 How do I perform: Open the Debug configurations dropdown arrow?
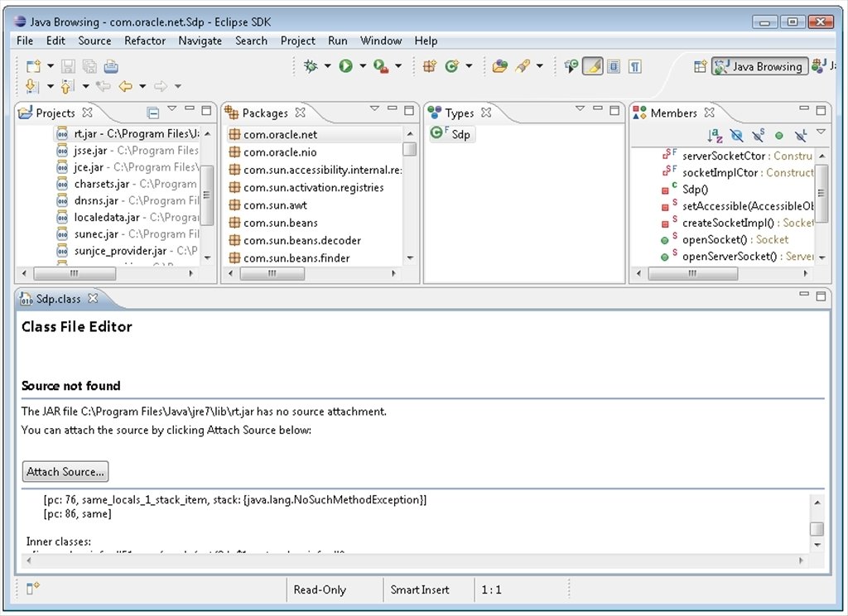(x=327, y=66)
